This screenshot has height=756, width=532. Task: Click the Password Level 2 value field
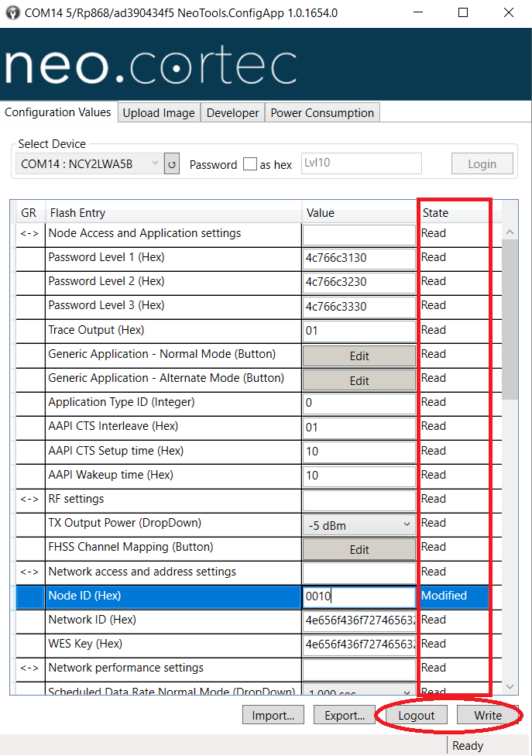pos(359,282)
